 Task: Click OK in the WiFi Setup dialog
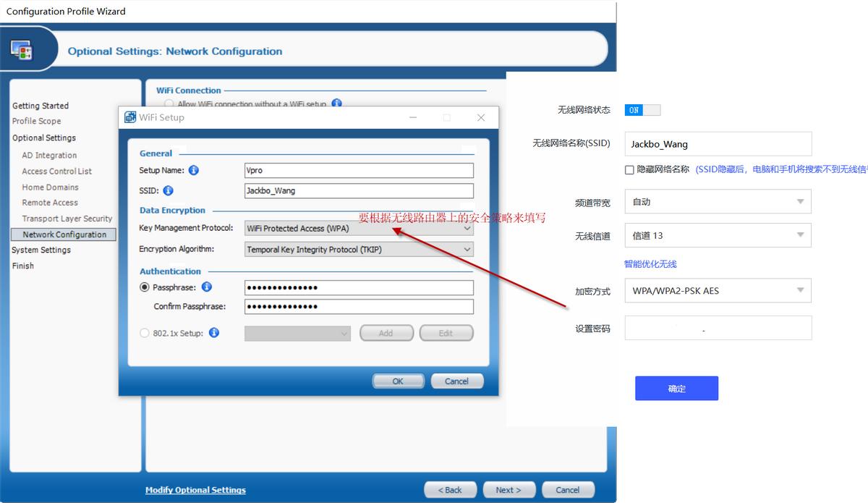pyautogui.click(x=397, y=381)
